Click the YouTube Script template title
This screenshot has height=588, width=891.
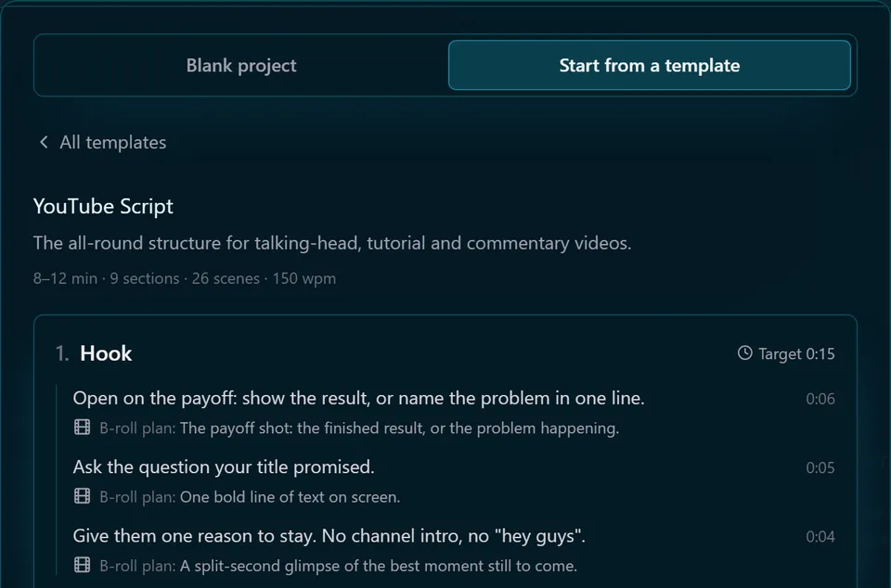103,207
